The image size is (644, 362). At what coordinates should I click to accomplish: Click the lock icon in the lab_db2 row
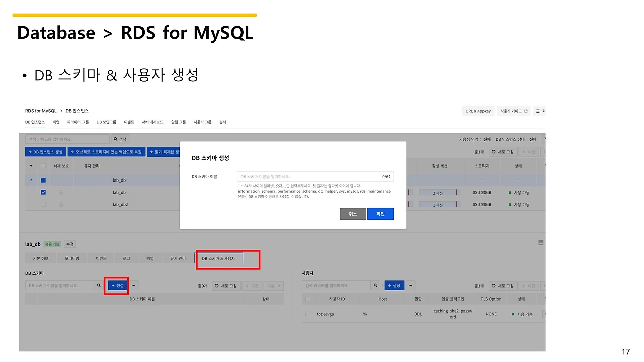point(61,205)
